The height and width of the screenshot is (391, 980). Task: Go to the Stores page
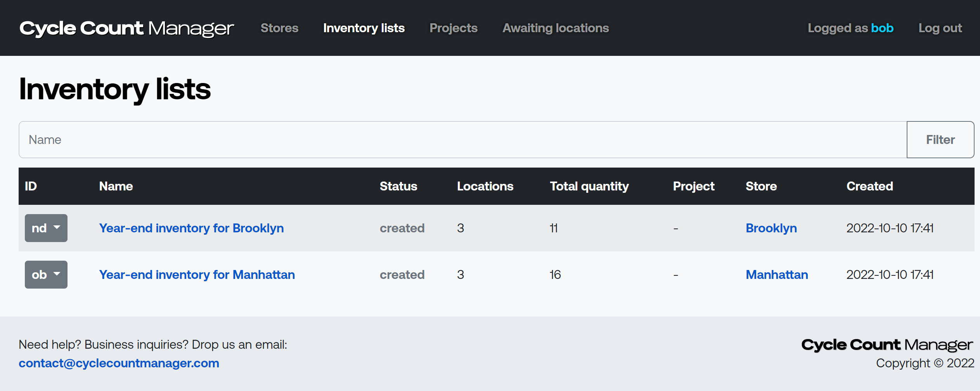[279, 28]
